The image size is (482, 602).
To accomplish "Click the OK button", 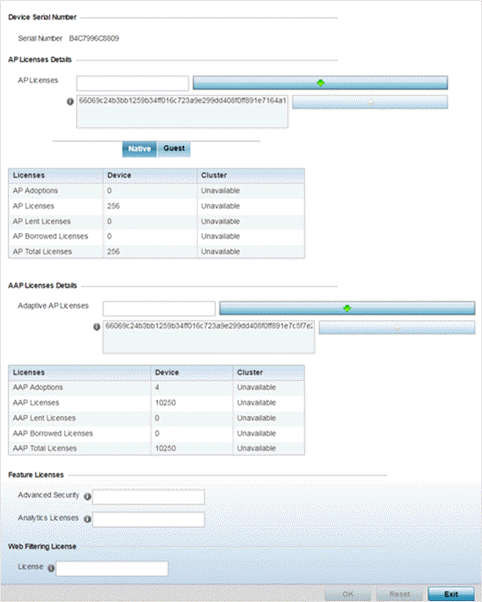I will point(348,594).
